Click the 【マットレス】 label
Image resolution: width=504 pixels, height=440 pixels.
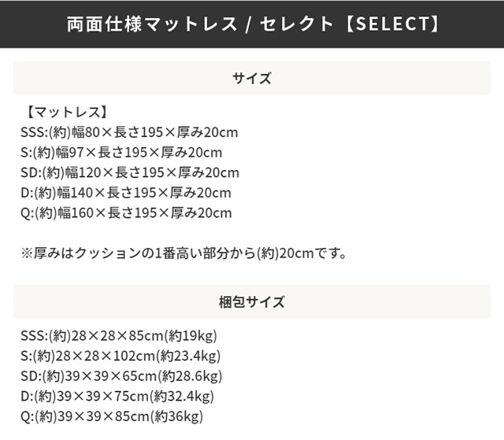tap(66, 112)
